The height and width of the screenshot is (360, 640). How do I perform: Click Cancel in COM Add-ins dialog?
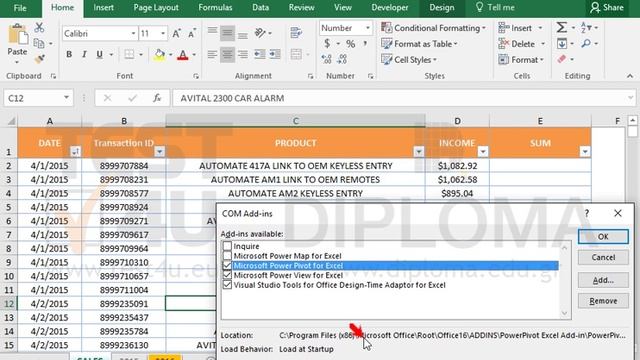[x=603, y=258]
